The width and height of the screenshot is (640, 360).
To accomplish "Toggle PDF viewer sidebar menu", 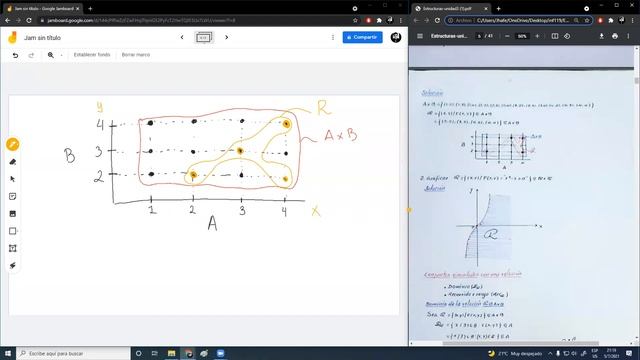I will click(420, 36).
